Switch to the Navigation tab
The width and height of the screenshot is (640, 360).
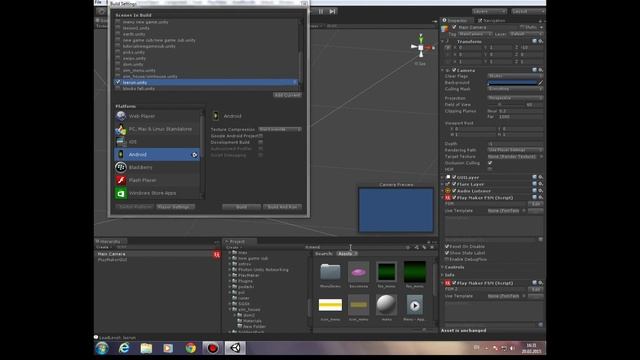(x=491, y=20)
